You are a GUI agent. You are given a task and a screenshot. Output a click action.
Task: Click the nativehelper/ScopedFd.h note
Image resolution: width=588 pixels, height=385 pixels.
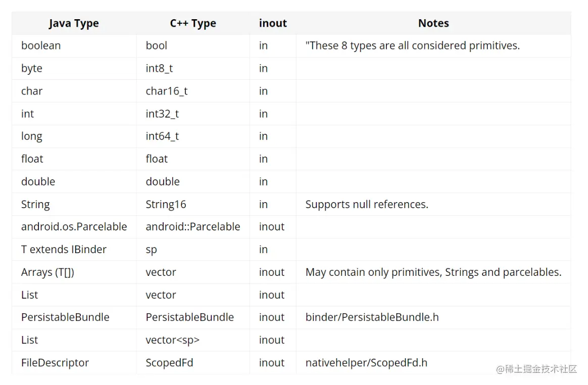pyautogui.click(x=366, y=363)
